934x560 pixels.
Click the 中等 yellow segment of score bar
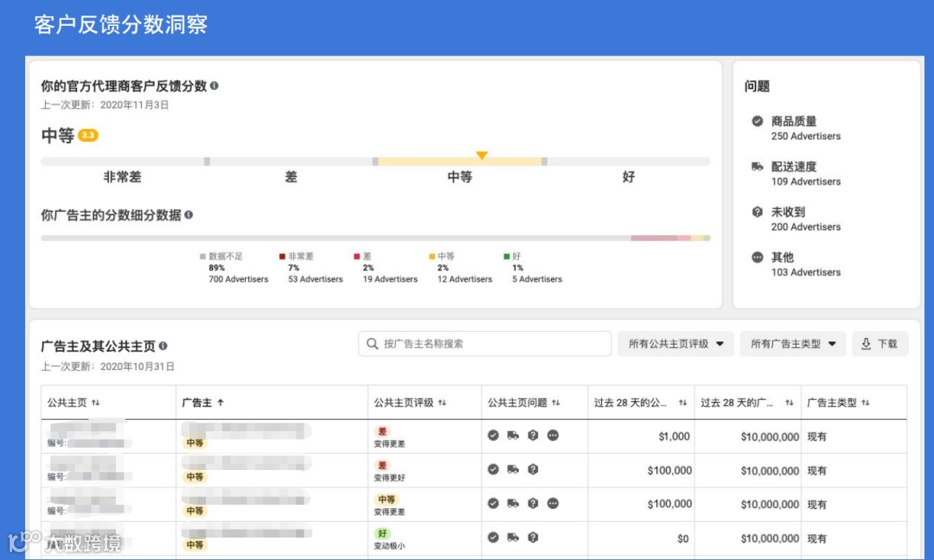(460, 162)
